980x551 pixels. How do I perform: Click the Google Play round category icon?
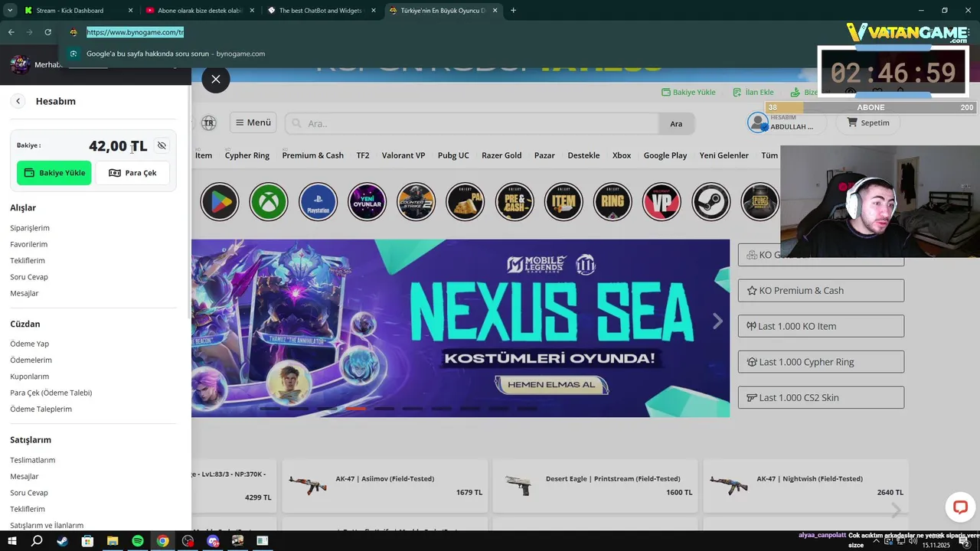[220, 201]
